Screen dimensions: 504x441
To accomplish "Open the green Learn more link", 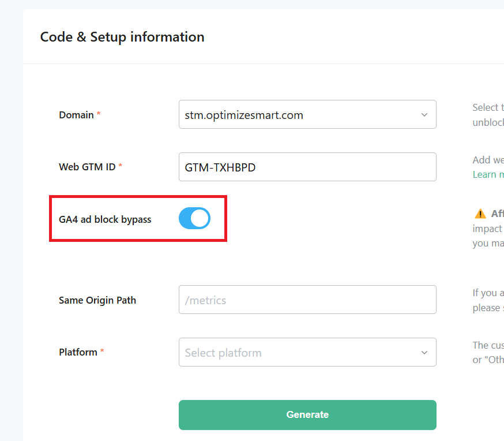I will [x=488, y=174].
